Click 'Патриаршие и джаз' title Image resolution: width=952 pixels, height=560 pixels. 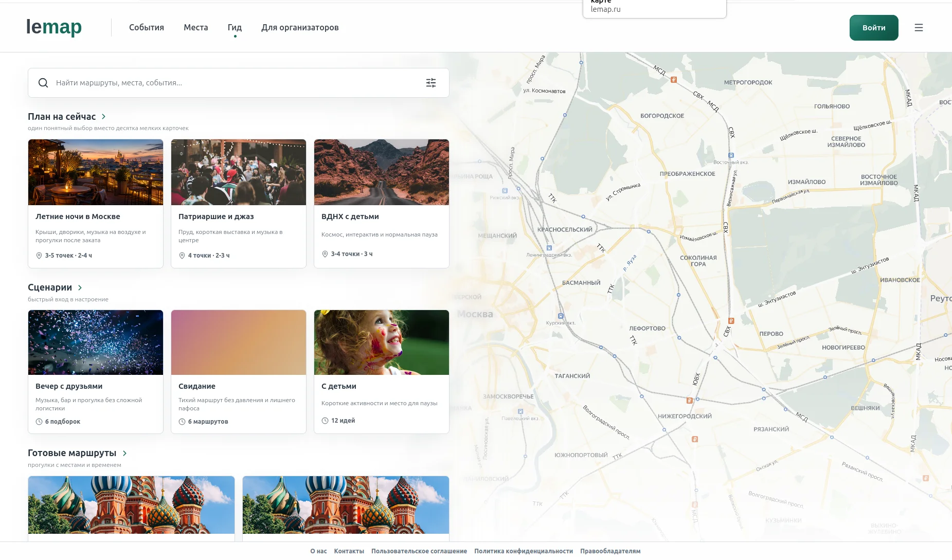click(x=216, y=216)
